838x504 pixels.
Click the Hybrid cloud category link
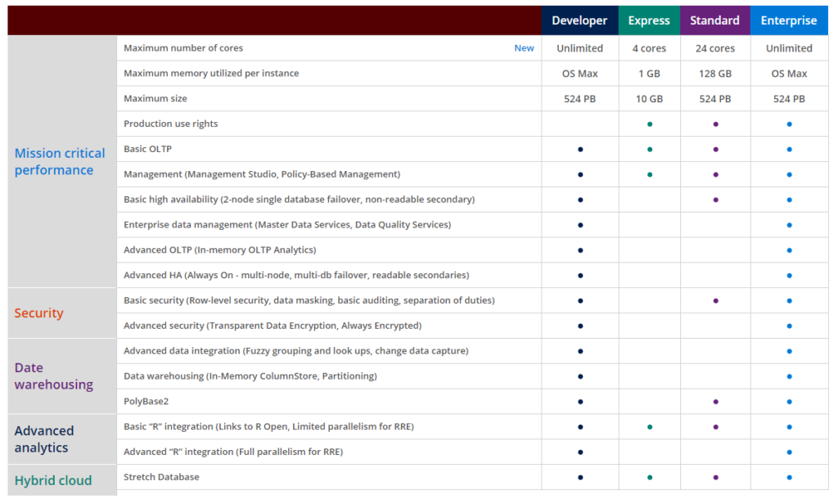pos(53,480)
